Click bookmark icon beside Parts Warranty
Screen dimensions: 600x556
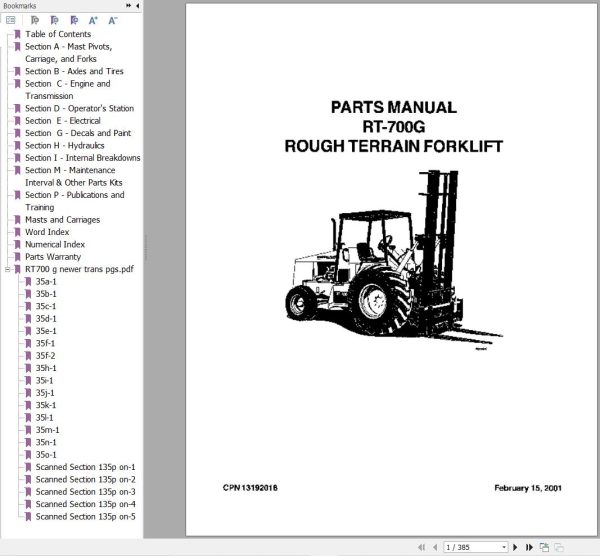point(17,257)
